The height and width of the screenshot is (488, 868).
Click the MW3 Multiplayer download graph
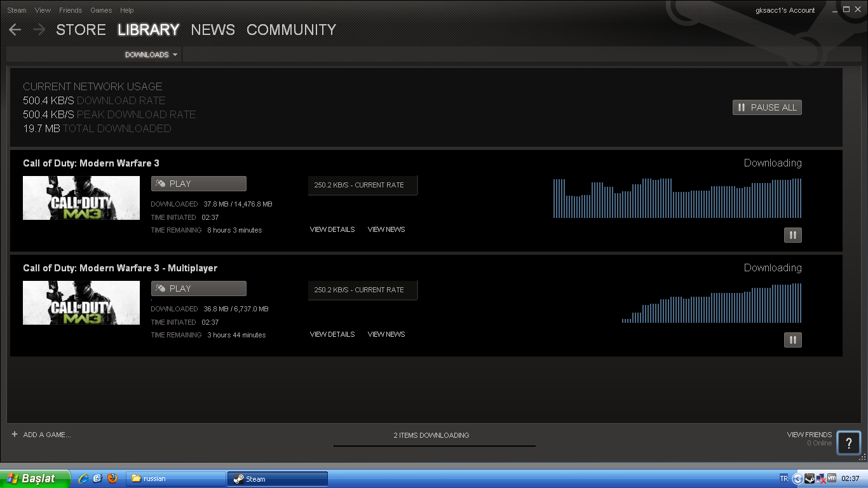712,303
